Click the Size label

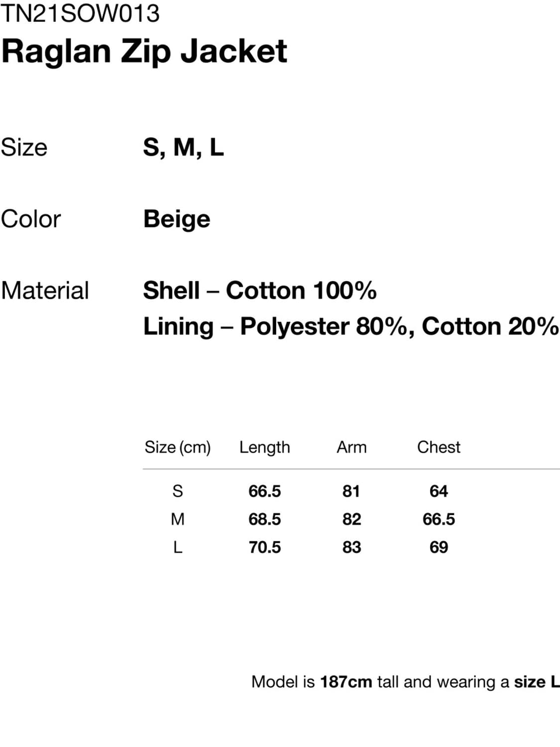24,147
